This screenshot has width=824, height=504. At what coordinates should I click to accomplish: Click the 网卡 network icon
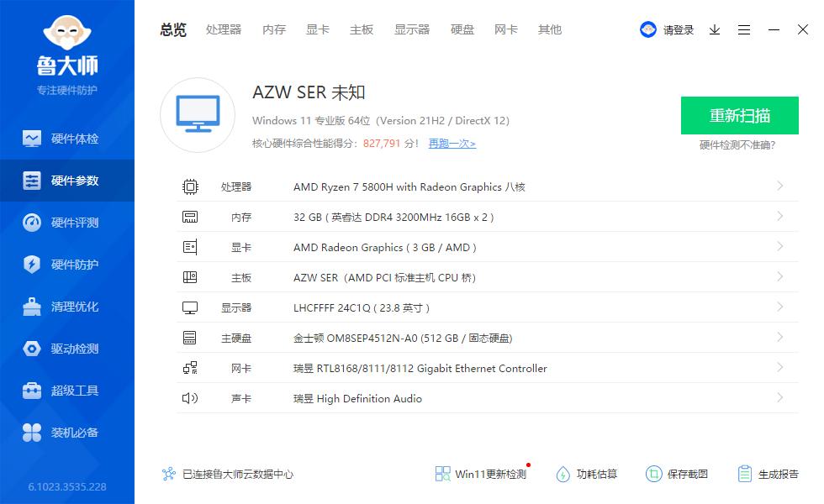tap(190, 368)
